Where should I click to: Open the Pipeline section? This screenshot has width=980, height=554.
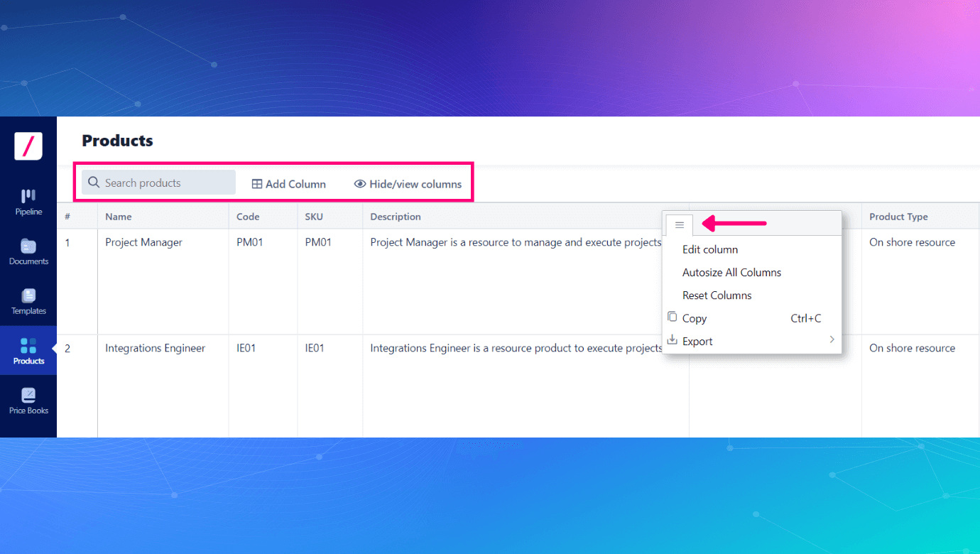pyautogui.click(x=28, y=202)
